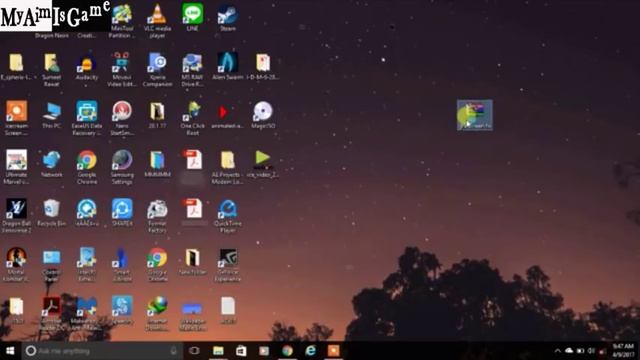Open the taskbar clock and date
640x360 pixels.
(623, 351)
